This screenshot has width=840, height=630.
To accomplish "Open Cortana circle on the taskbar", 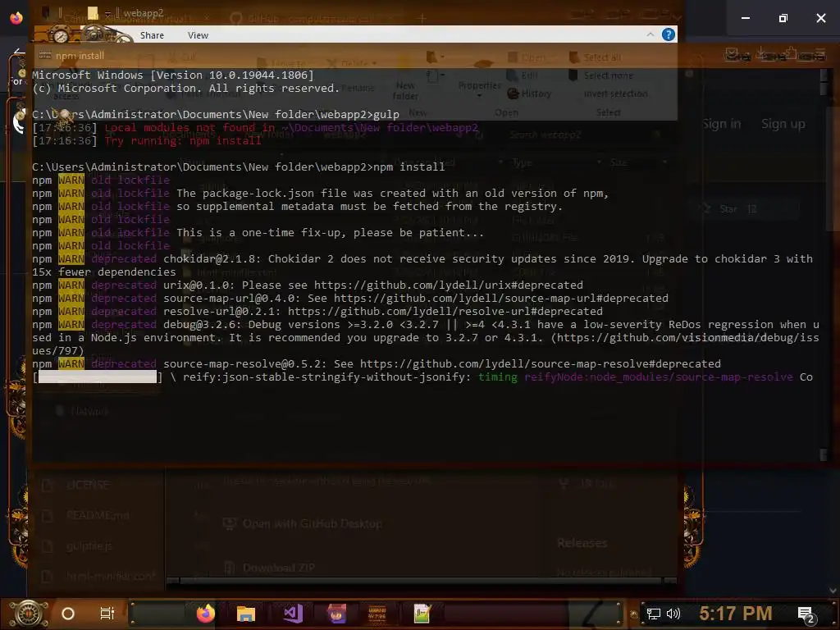I will pyautogui.click(x=68, y=614).
